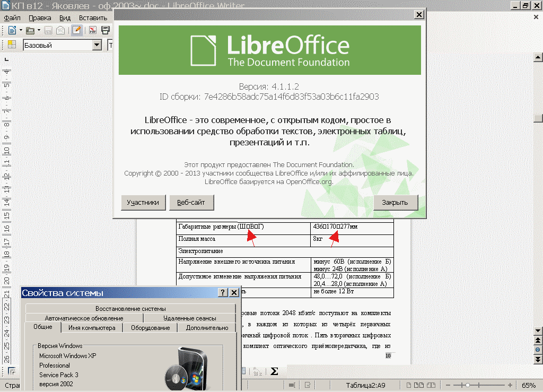Click the help question mark in Свойства системы
Screen dimensions: 543x392
point(222,293)
